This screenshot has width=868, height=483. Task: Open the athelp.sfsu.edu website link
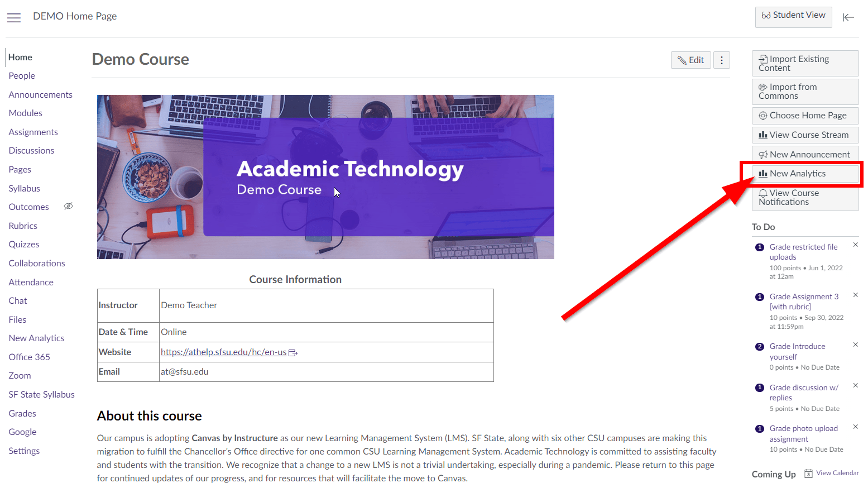coord(223,352)
